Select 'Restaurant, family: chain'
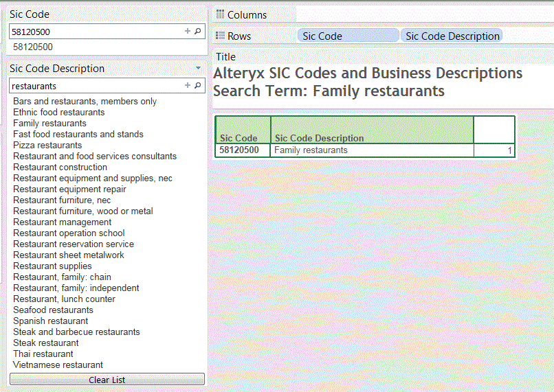Image resolution: width=554 pixels, height=392 pixels. click(x=62, y=277)
